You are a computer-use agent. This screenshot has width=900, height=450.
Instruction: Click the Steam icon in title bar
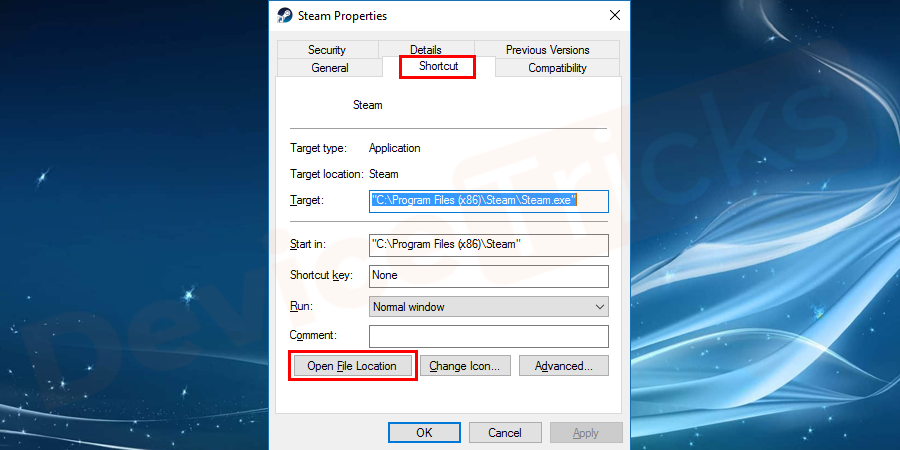point(285,15)
